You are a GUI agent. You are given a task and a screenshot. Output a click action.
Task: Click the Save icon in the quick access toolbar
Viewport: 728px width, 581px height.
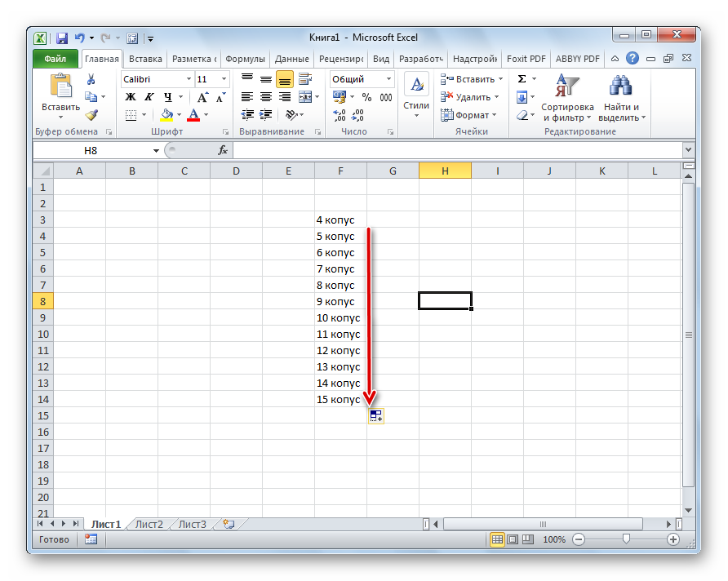[x=61, y=38]
